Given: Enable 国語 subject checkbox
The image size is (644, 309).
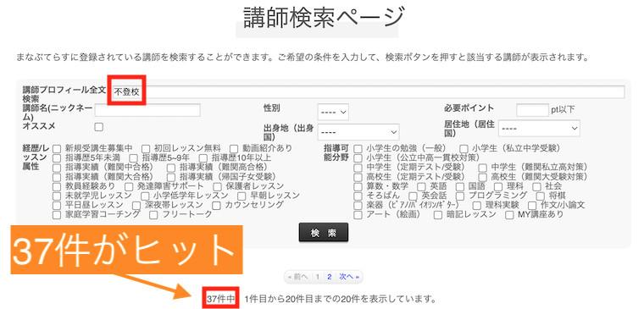Looking at the screenshot, I should 459,186.
